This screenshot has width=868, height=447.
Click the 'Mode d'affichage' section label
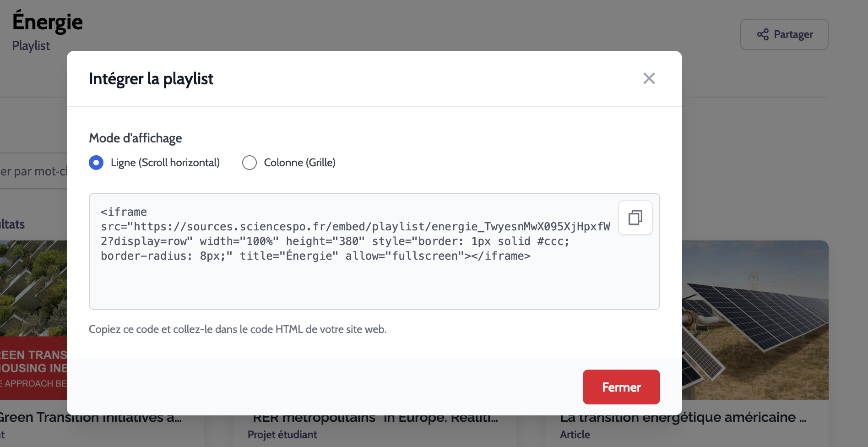pyautogui.click(x=135, y=138)
